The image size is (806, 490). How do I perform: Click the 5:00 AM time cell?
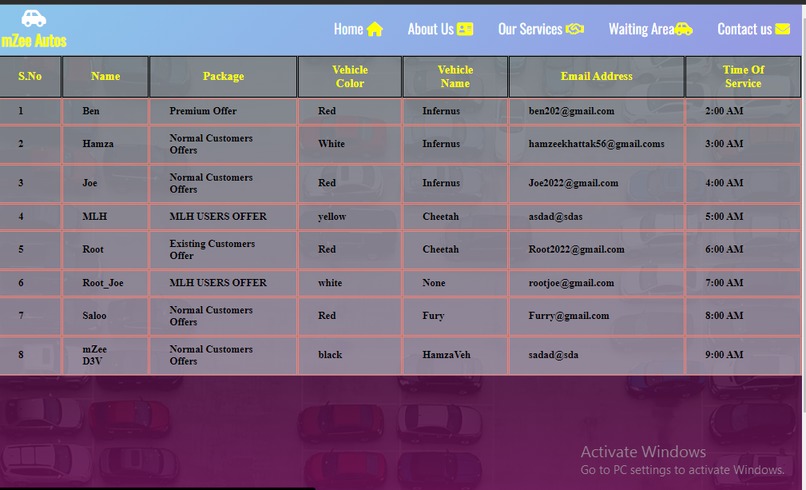[x=743, y=216]
